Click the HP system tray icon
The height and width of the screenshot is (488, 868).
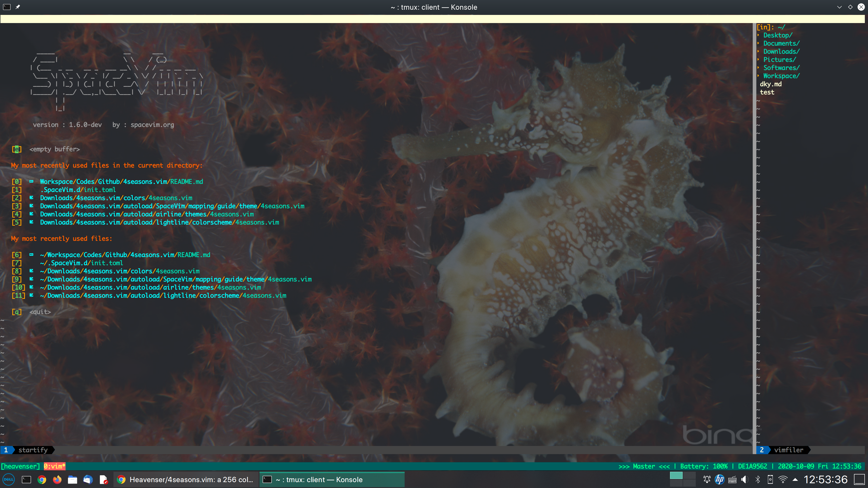(x=719, y=480)
